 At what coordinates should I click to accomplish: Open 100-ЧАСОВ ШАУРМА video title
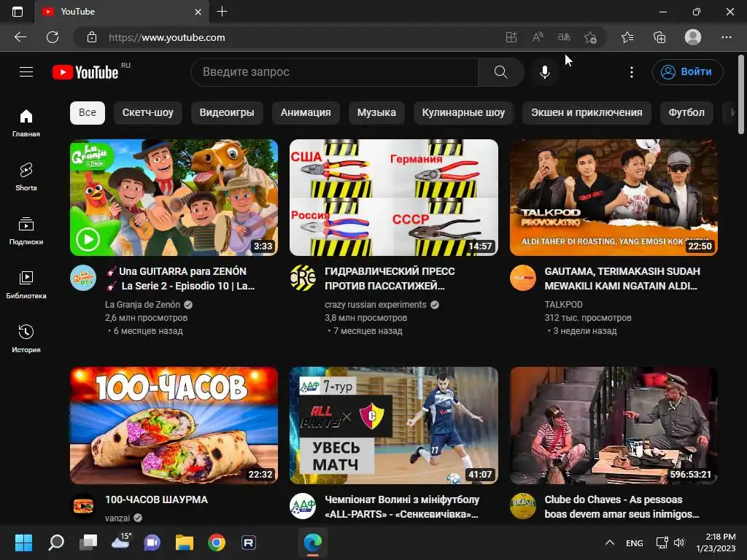(156, 499)
